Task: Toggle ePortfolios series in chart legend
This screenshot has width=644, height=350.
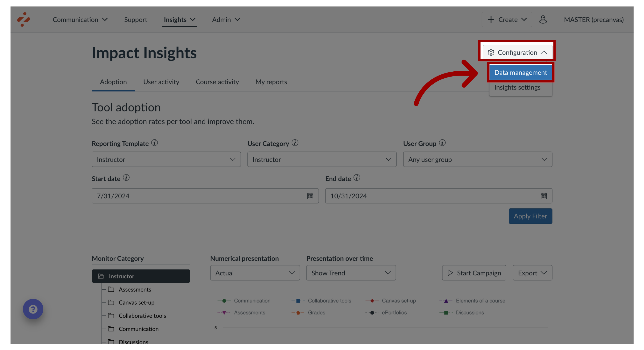Action: click(x=386, y=313)
